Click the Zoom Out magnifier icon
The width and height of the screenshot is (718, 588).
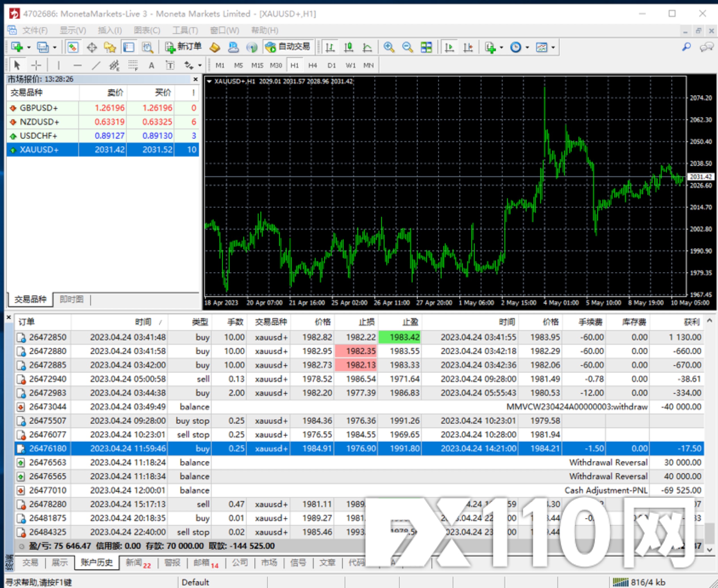(x=407, y=47)
